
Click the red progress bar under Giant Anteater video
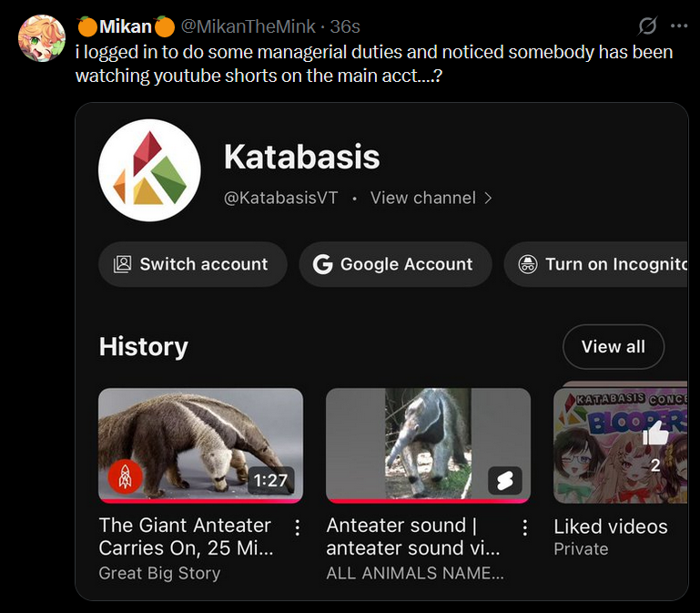pos(200,500)
